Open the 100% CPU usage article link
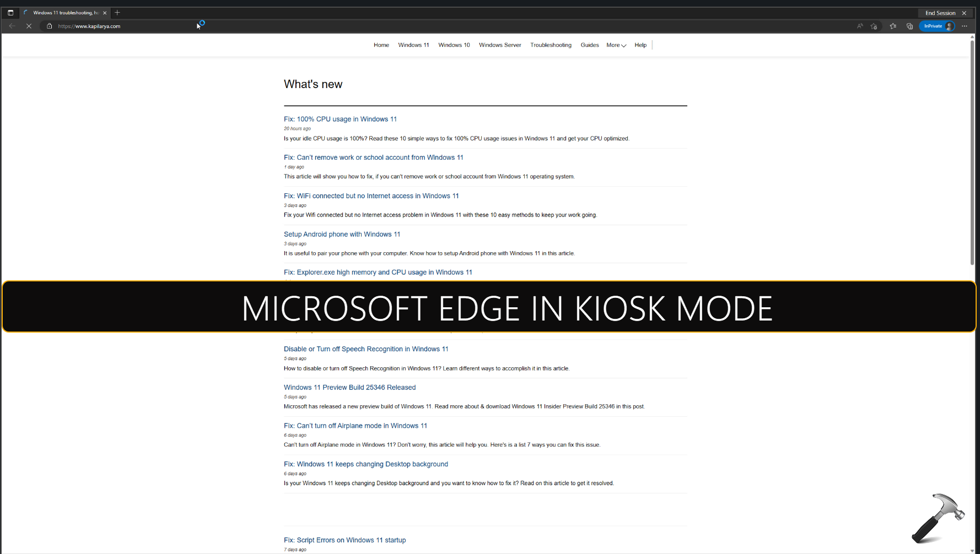 [x=340, y=119]
